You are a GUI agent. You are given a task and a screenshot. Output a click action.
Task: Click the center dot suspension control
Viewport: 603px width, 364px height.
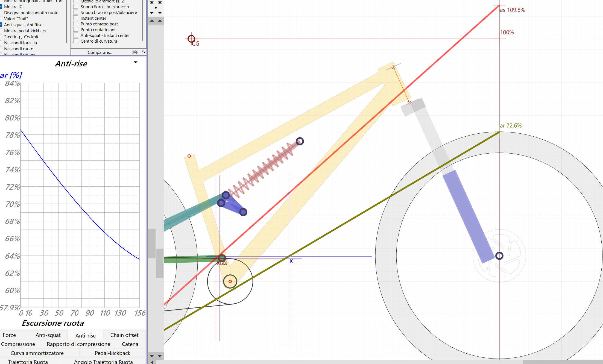[x=156, y=8]
